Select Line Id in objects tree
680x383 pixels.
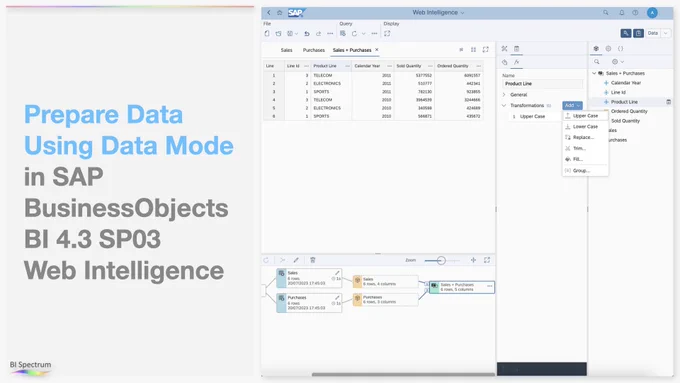[618, 92]
